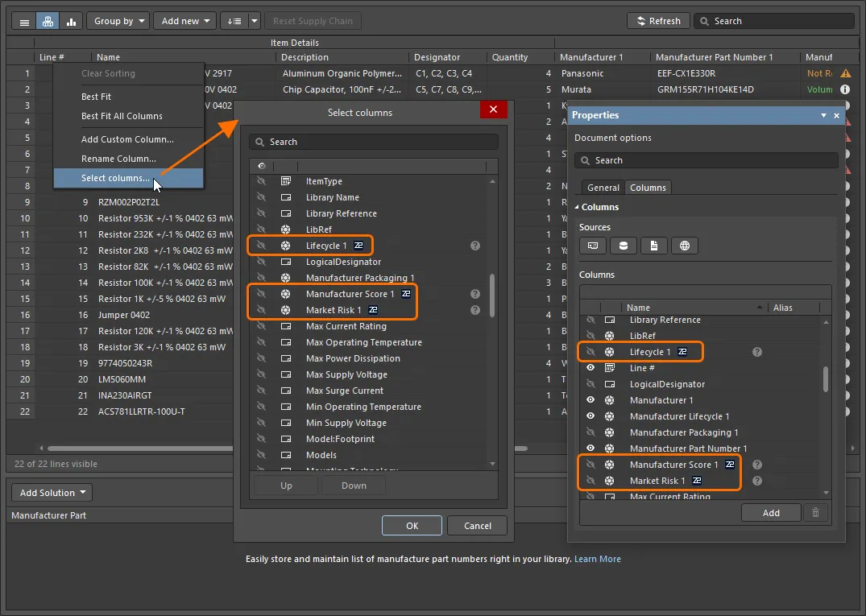Click help icon next to Market Risk 1 in Select columns

(475, 310)
